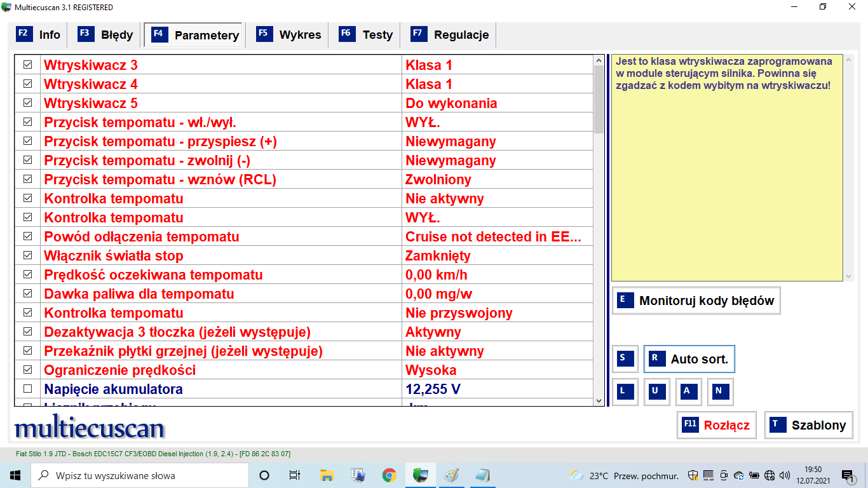Click the parameter list scrollbar thumb

click(599, 100)
